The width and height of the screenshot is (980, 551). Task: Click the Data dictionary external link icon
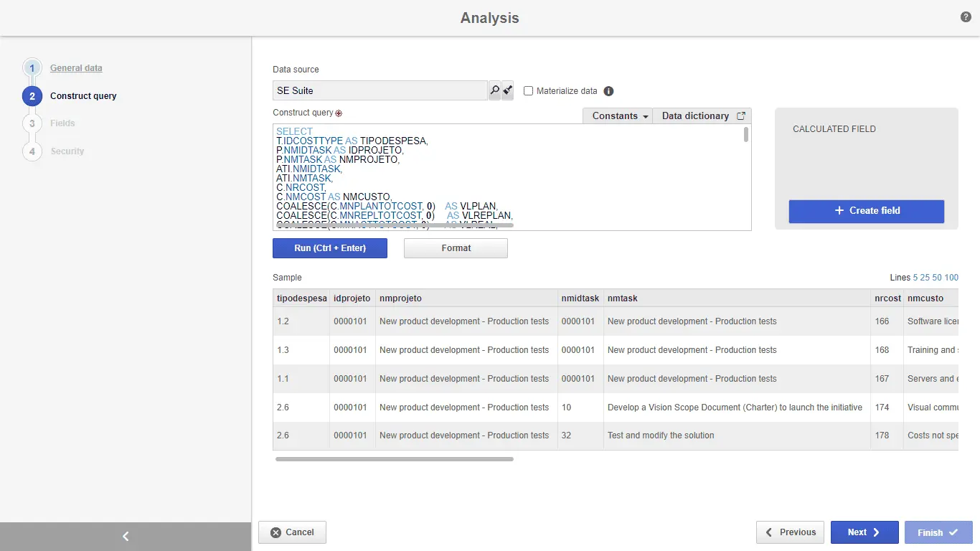point(741,116)
